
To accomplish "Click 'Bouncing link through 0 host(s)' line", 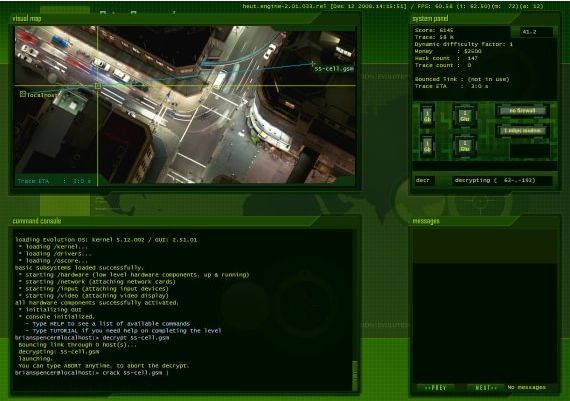I will click(x=78, y=345).
